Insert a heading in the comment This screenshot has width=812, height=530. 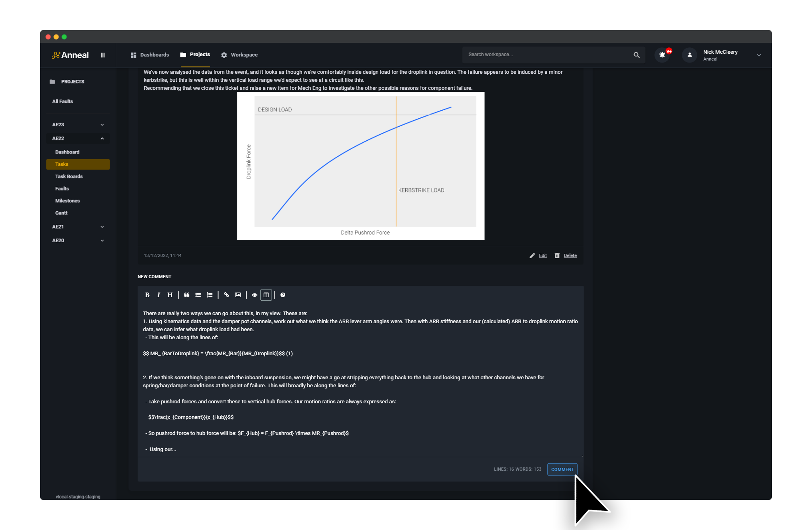point(170,295)
